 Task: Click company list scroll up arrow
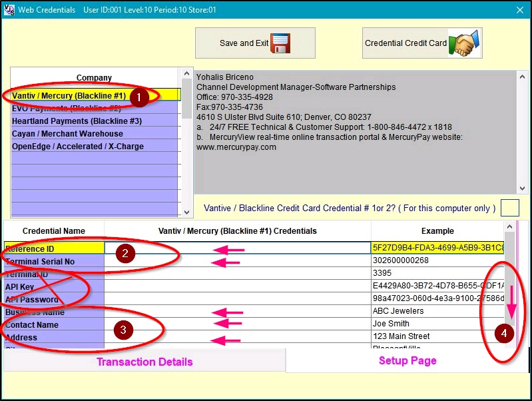click(186, 73)
